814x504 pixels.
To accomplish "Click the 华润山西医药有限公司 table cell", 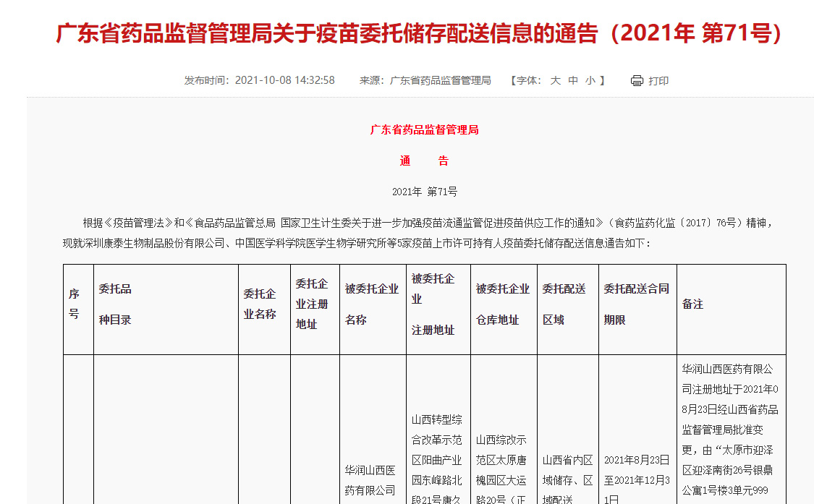I will coord(370,480).
